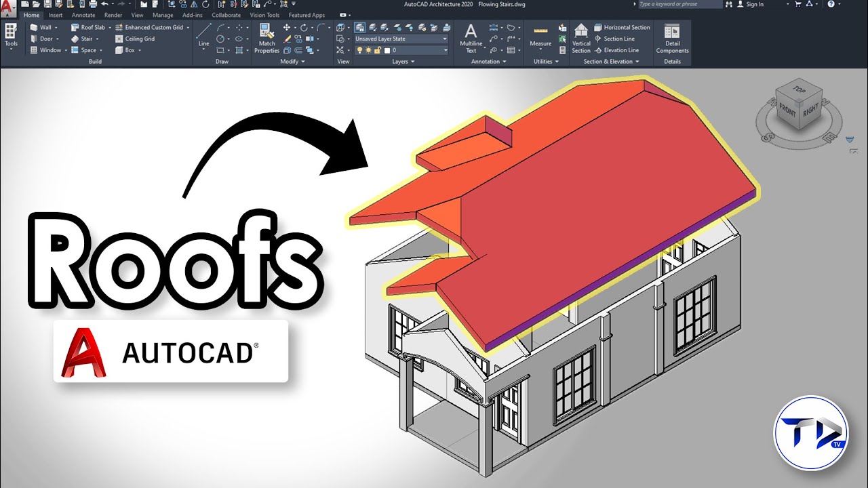Click the search binoculars button
This screenshot has height=488, width=868.
pos(729,4)
